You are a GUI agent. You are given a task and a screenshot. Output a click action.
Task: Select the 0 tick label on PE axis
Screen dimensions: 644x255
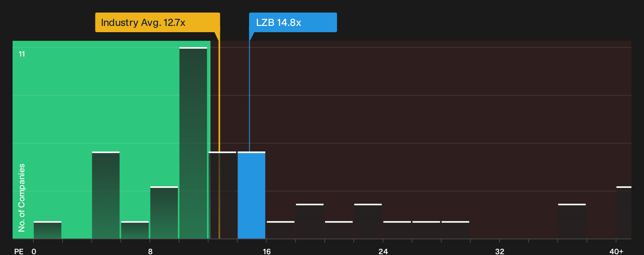34,251
